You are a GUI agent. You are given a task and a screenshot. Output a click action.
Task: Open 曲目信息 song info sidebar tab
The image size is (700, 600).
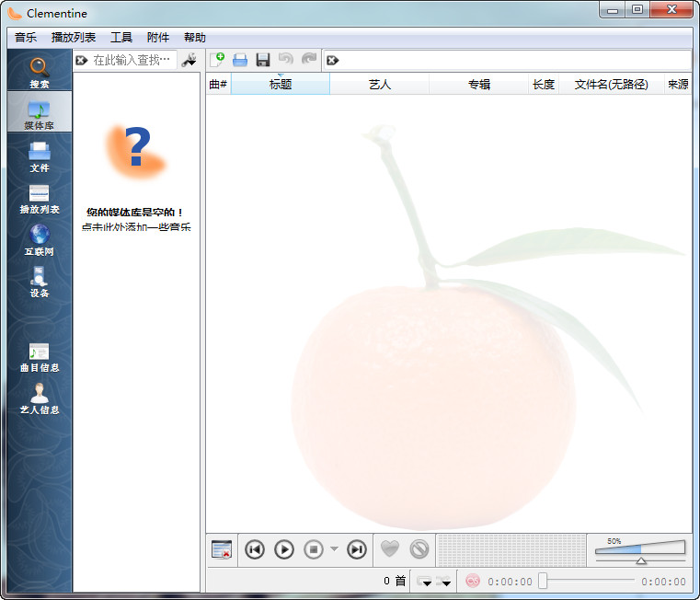pos(40,357)
